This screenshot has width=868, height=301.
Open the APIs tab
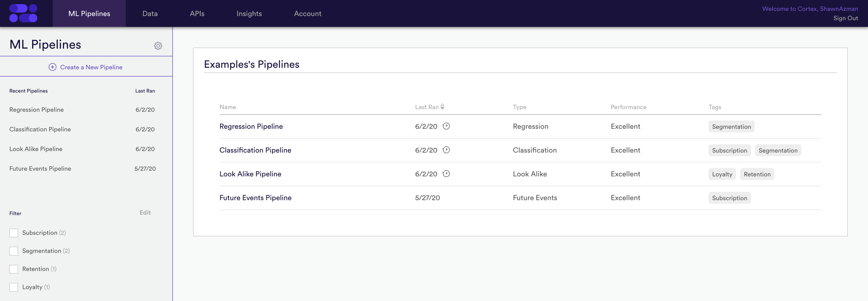(x=197, y=13)
